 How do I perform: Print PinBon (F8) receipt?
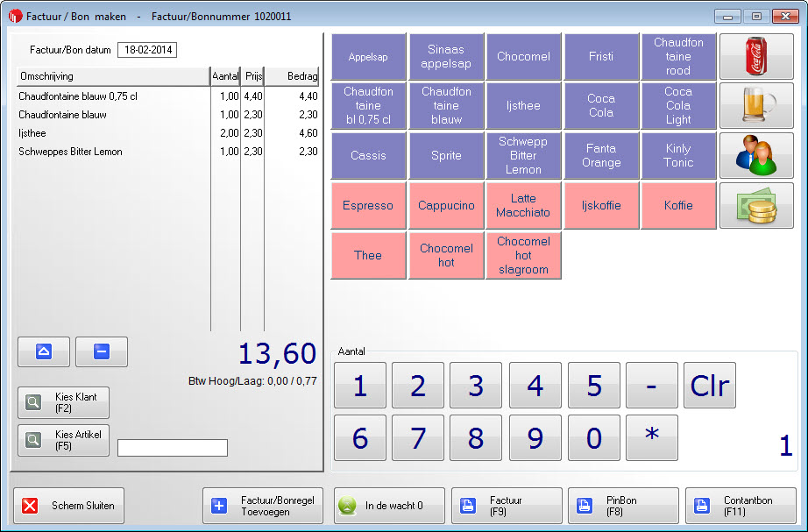tap(623, 506)
